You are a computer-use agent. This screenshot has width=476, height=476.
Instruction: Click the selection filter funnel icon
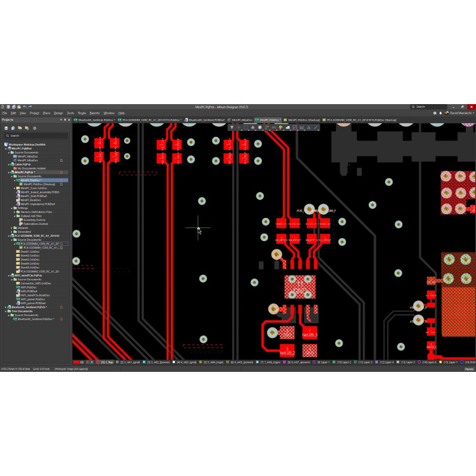pos(231,127)
